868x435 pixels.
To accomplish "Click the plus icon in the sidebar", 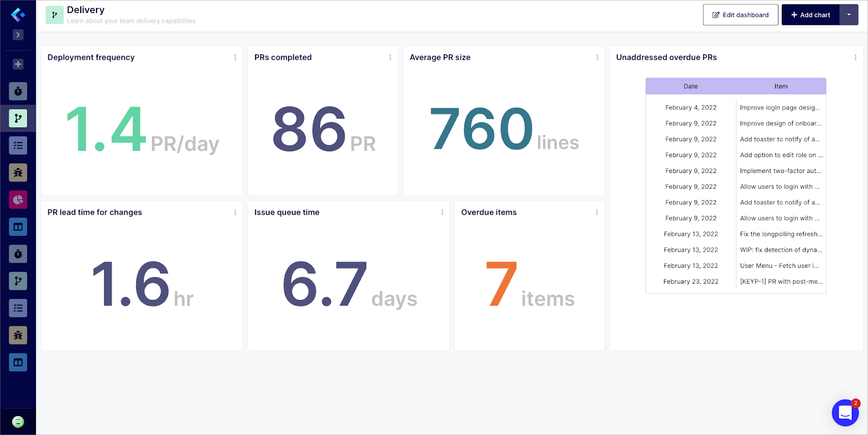I will coord(18,64).
